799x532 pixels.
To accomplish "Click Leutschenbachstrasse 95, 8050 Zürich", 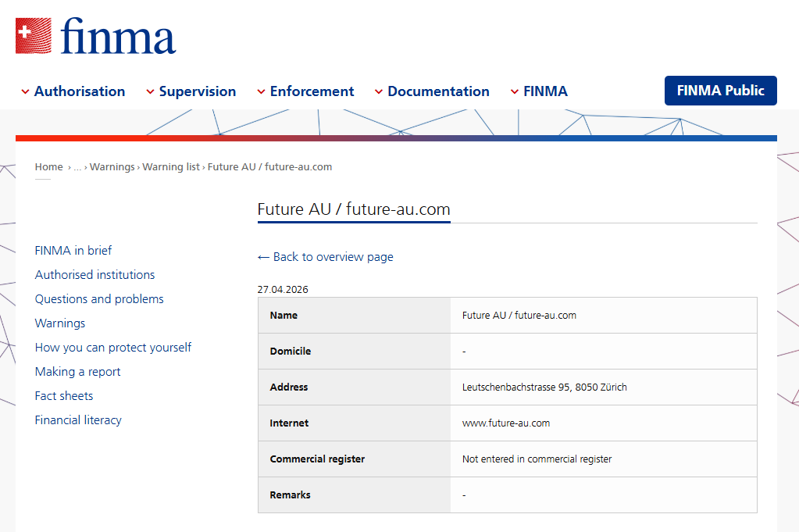I will [544, 387].
